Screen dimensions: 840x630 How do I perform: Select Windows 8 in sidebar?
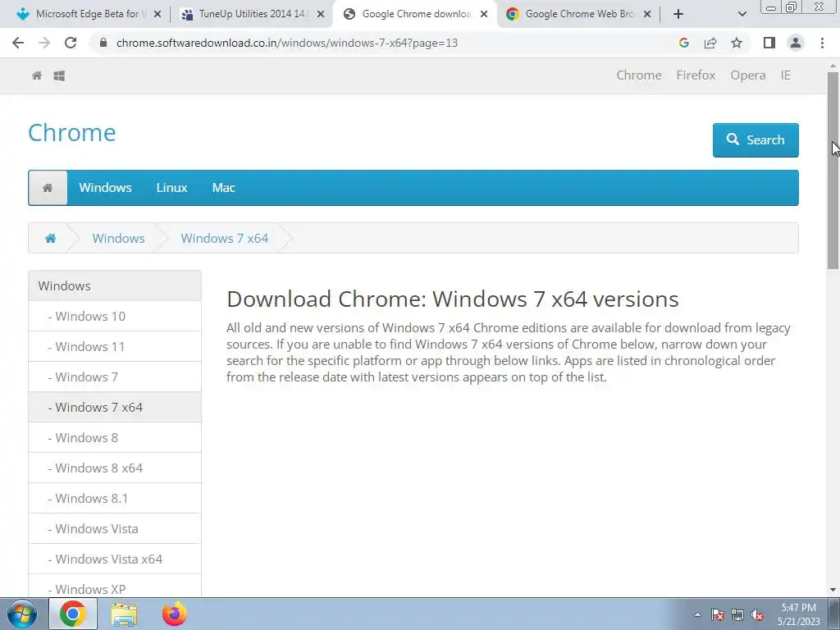coord(115,438)
